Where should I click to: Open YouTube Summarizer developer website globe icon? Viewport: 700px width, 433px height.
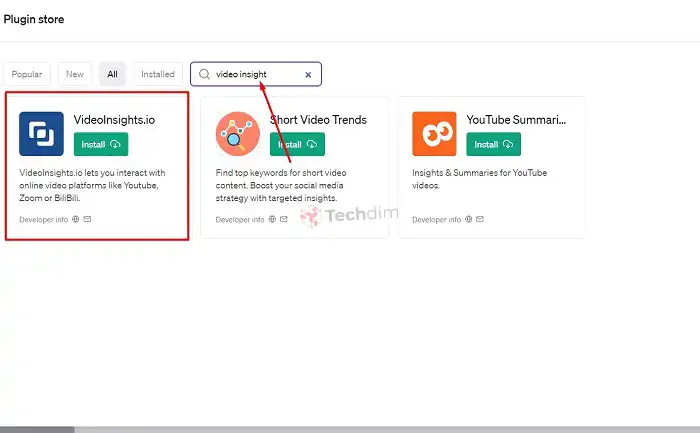pos(468,219)
